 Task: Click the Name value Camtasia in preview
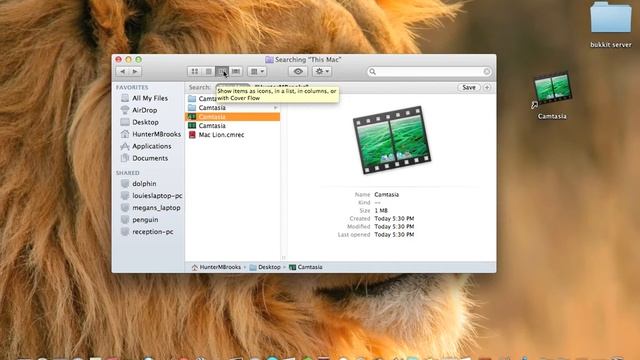[387, 195]
